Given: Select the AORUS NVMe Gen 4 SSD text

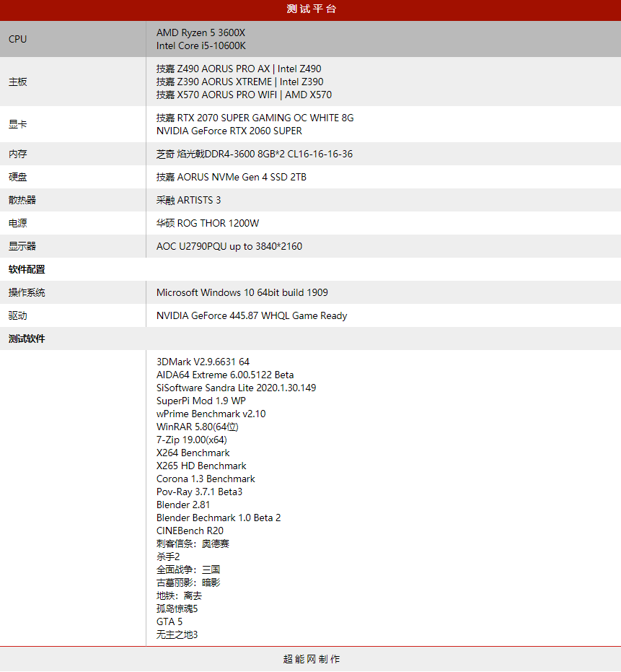Looking at the screenshot, I should pyautogui.click(x=231, y=177).
